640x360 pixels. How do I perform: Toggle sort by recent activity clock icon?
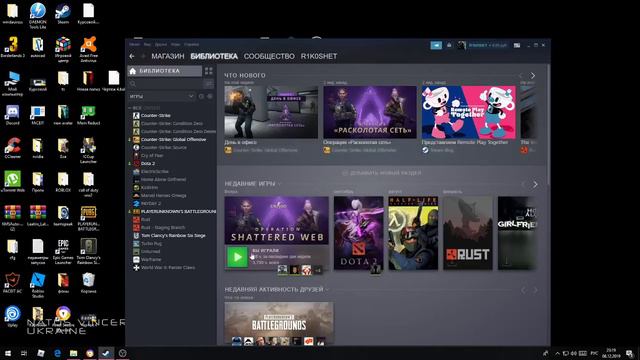click(x=201, y=96)
